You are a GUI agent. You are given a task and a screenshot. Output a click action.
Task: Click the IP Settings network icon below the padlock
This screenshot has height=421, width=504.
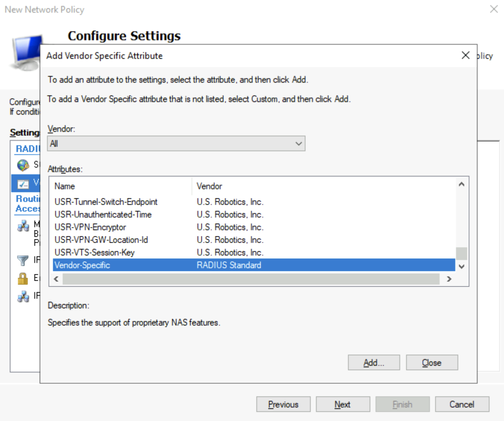click(23, 296)
